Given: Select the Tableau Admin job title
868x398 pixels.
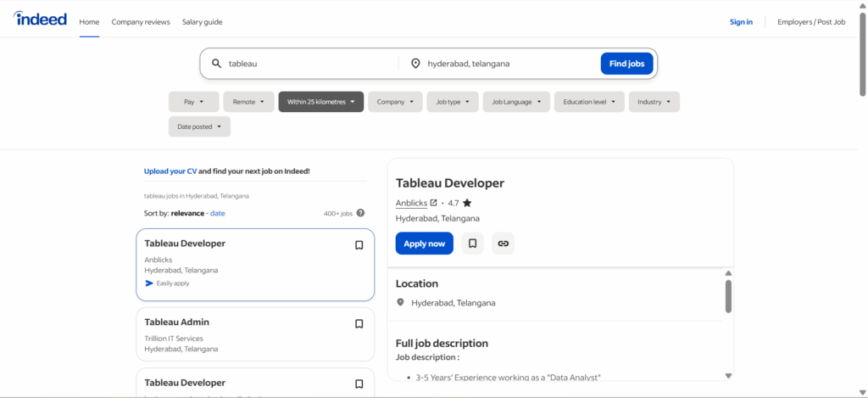Looking at the screenshot, I should 176,322.
